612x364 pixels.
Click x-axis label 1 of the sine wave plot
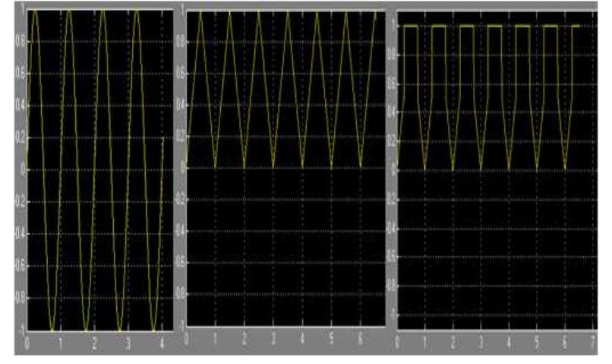61,343
